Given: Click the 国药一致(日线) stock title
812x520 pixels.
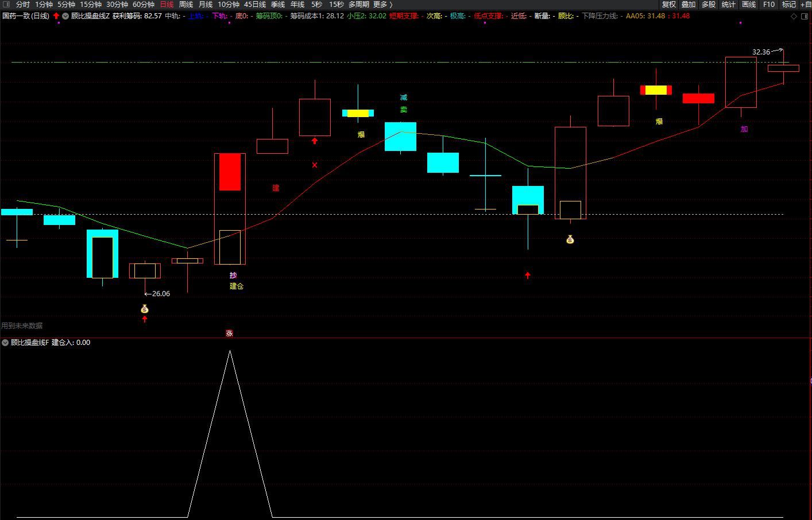Looking at the screenshot, I should (26, 16).
